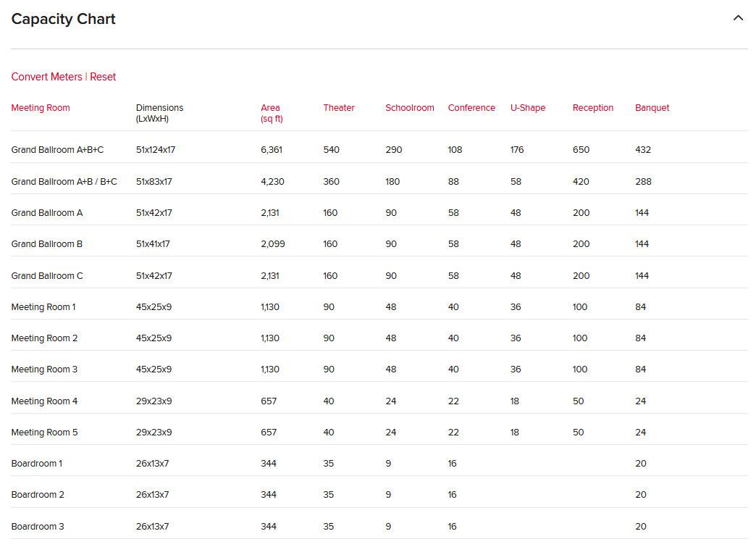
Task: Sort by Meeting Room column header
Action: [x=41, y=107]
